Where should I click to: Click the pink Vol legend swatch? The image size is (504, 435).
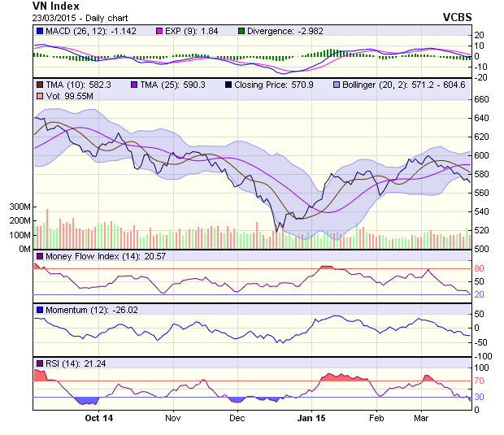click(x=39, y=97)
